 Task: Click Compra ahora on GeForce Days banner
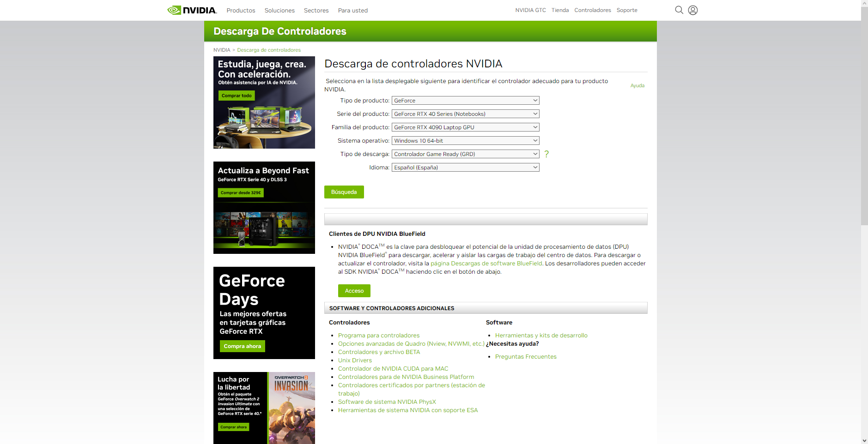point(243,346)
